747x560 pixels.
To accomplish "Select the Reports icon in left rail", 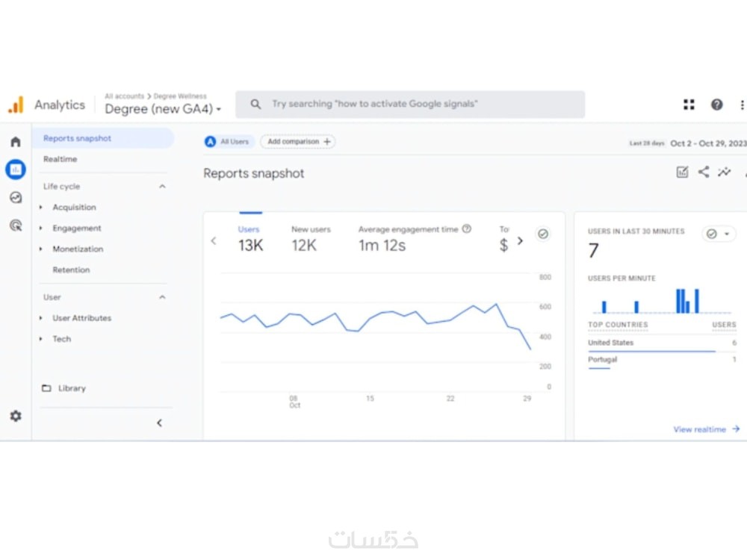I will point(16,169).
